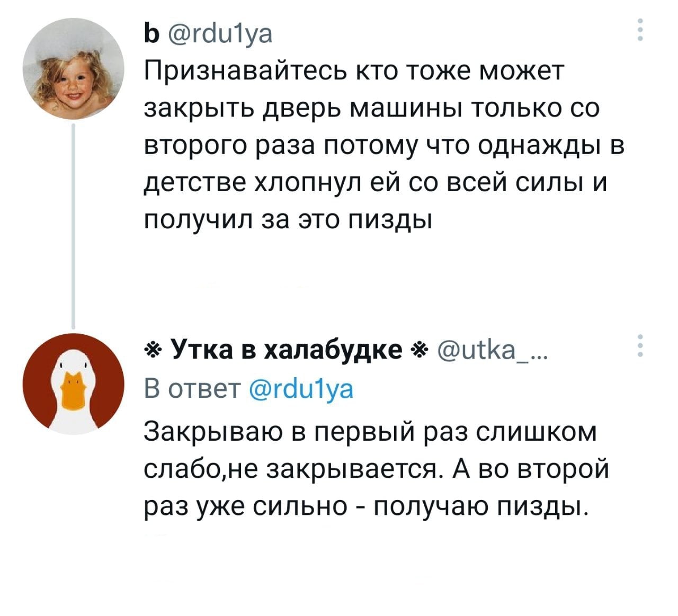Open the "Утка в халабудке" profile name
Screen dimensions: 678x616
tap(287, 350)
